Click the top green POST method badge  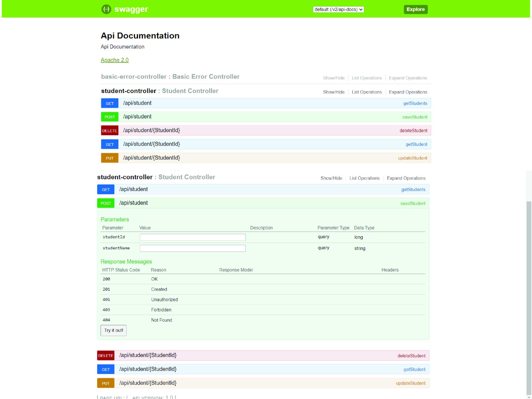pos(109,117)
